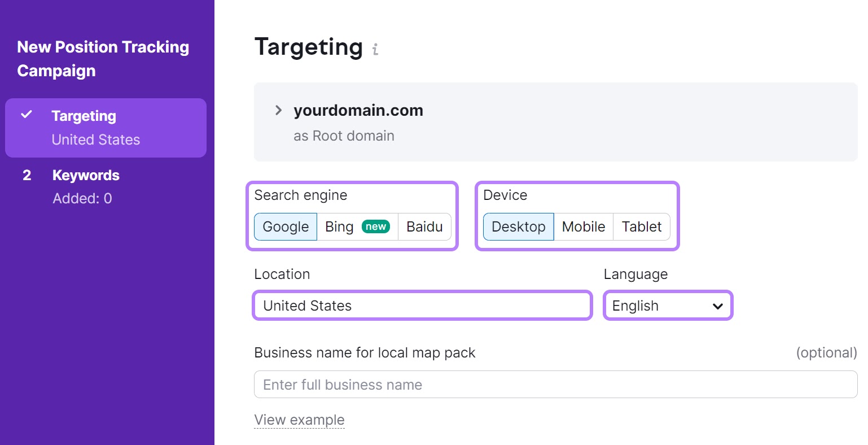Click the step number 2 beside Keywords

coord(27,176)
